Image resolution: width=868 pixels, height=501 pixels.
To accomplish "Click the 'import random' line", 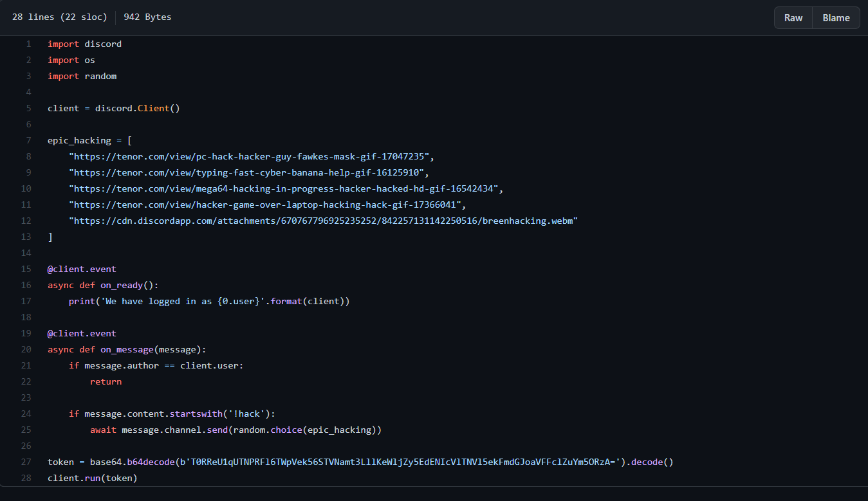I will click(x=82, y=76).
